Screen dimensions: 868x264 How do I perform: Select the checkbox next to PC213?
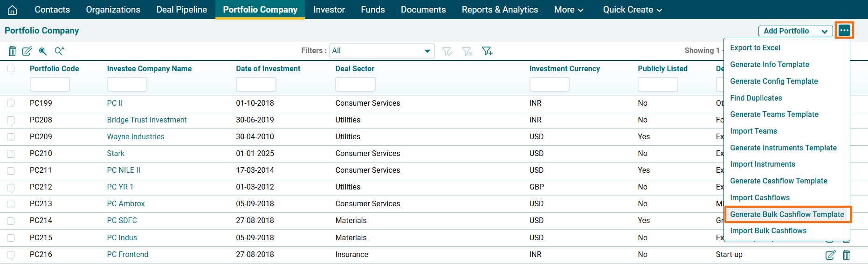click(x=11, y=204)
